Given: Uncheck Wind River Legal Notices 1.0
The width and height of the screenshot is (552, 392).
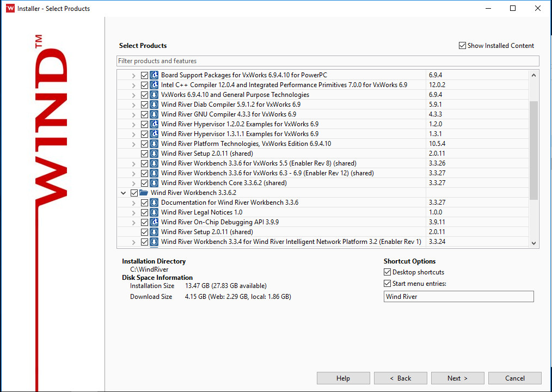Looking at the screenshot, I should 144,213.
